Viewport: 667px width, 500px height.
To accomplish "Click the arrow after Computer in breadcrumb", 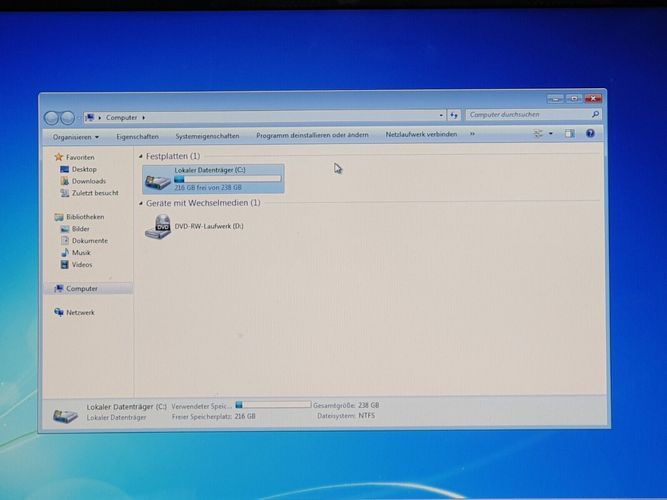I will (144, 117).
